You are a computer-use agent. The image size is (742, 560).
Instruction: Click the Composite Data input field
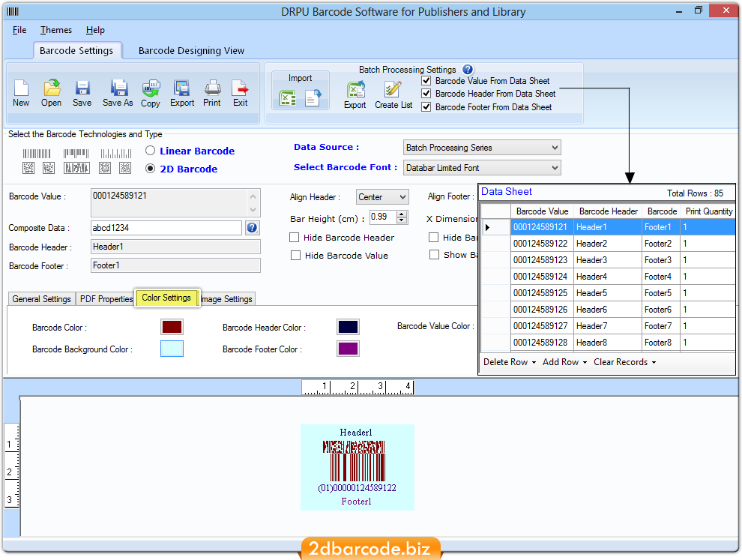tap(166, 228)
